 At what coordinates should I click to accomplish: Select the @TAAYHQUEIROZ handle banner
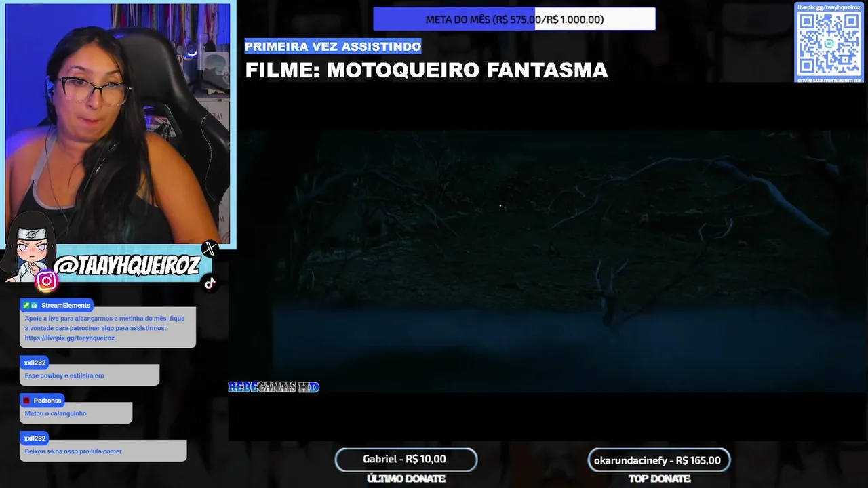[x=127, y=266]
